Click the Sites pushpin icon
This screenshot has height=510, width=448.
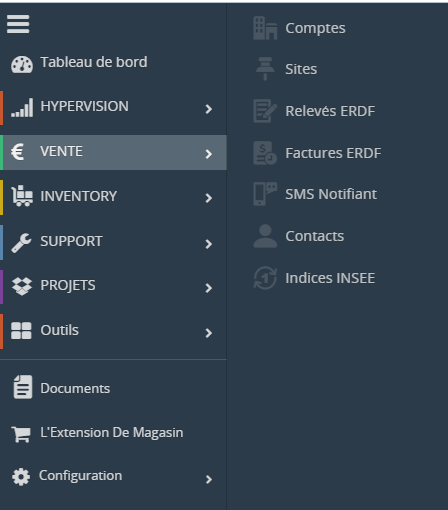coord(265,69)
